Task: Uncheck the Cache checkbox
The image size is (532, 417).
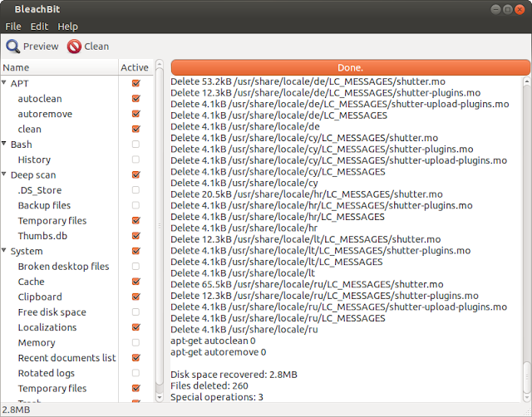Action: [x=135, y=282]
